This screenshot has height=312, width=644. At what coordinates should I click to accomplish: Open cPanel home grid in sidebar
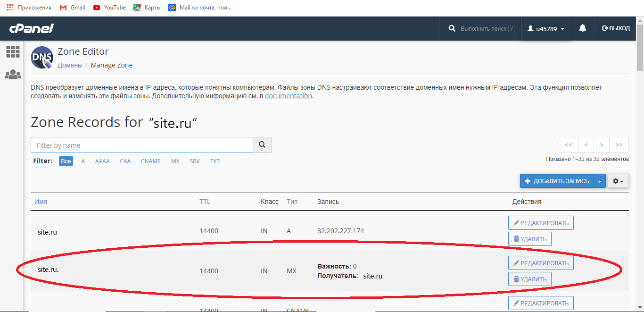tap(13, 52)
